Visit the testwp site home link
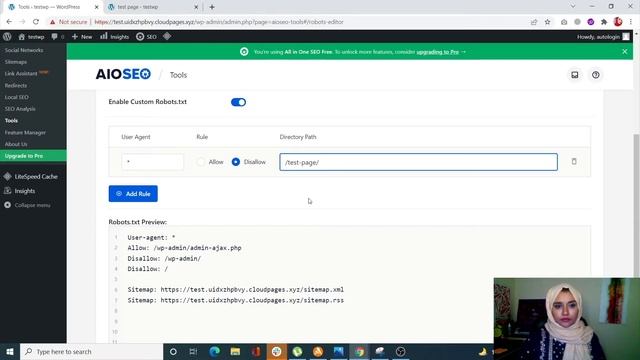The width and height of the screenshot is (640, 360). [x=31, y=37]
